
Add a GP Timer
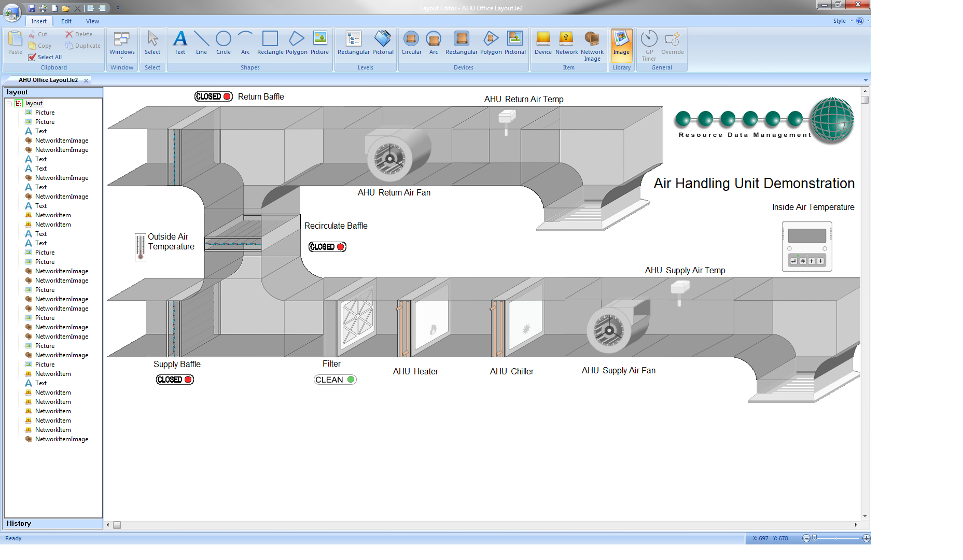(x=649, y=45)
